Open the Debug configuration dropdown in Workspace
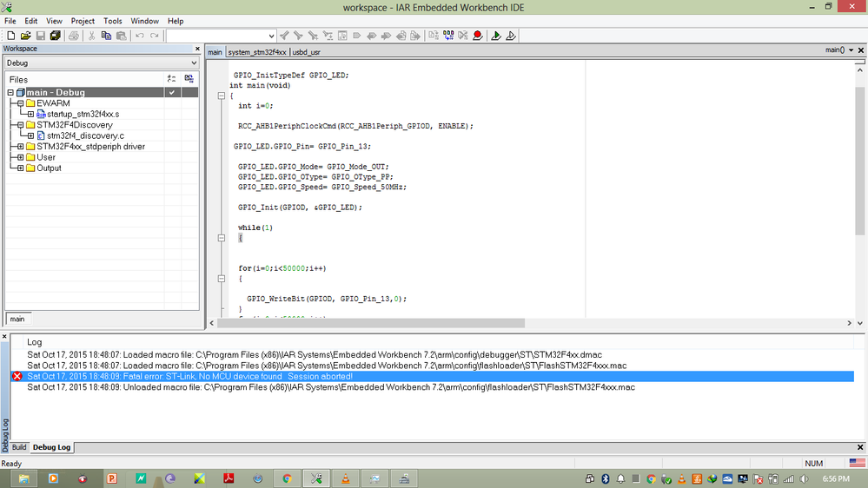The width and height of the screenshot is (868, 488). coord(194,63)
